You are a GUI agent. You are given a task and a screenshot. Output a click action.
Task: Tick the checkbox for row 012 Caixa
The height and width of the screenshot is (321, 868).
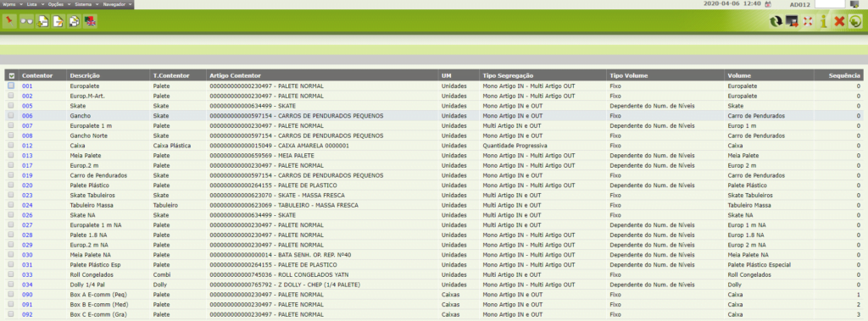point(11,146)
